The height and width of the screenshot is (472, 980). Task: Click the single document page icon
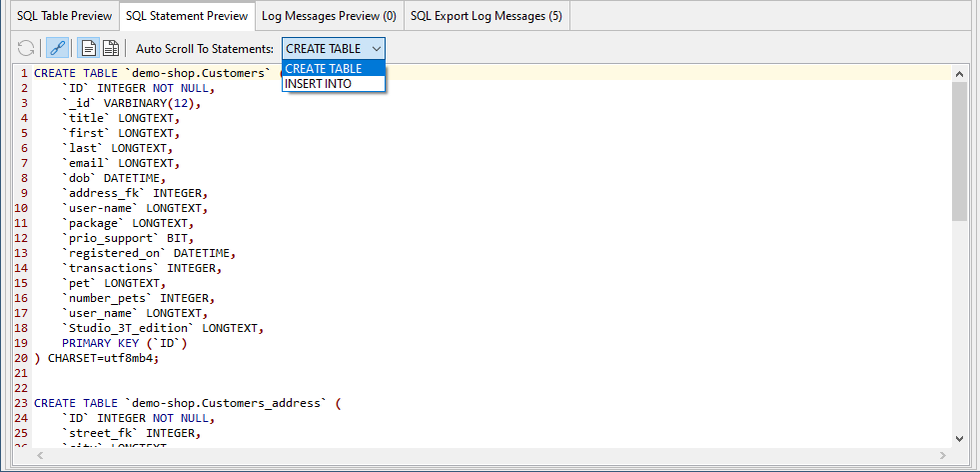tap(89, 48)
